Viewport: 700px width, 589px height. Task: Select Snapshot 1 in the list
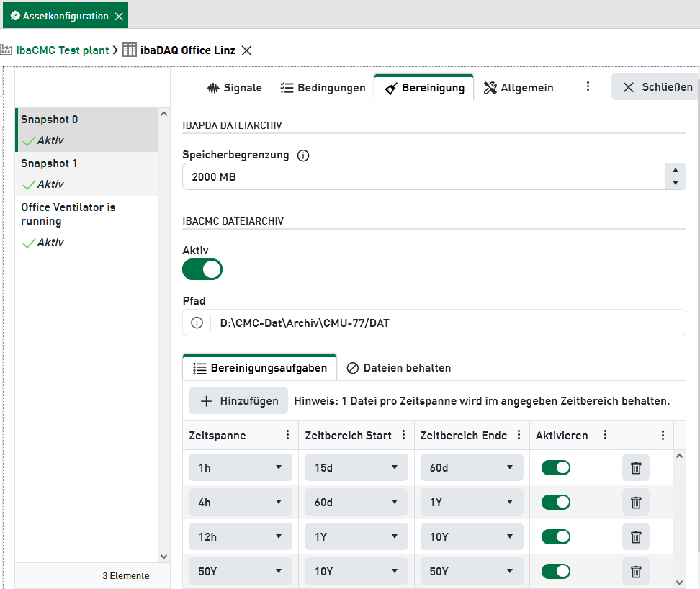(x=86, y=173)
